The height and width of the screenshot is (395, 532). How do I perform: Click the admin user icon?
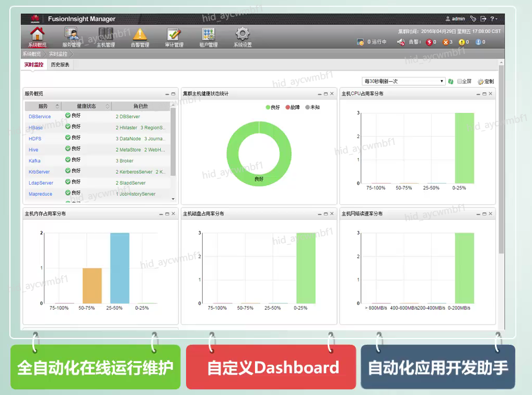pyautogui.click(x=448, y=19)
